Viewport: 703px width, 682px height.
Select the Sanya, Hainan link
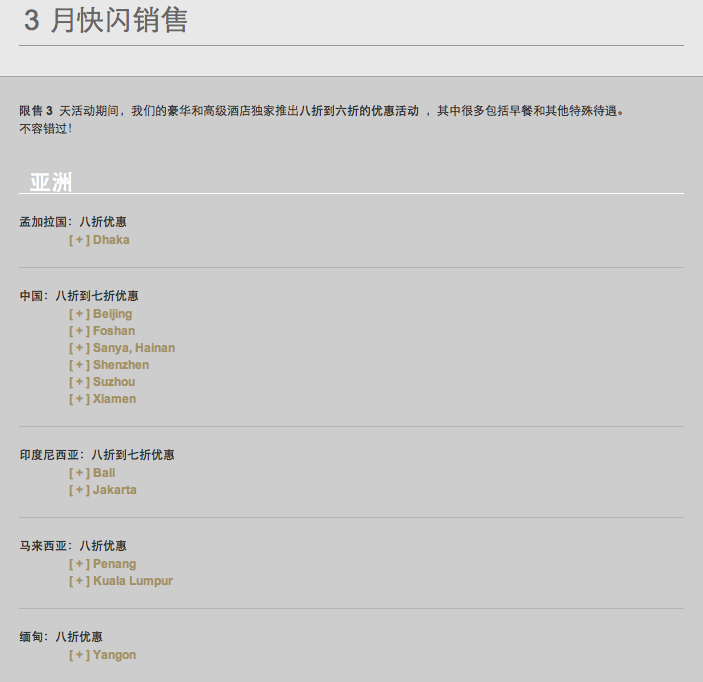(x=134, y=348)
